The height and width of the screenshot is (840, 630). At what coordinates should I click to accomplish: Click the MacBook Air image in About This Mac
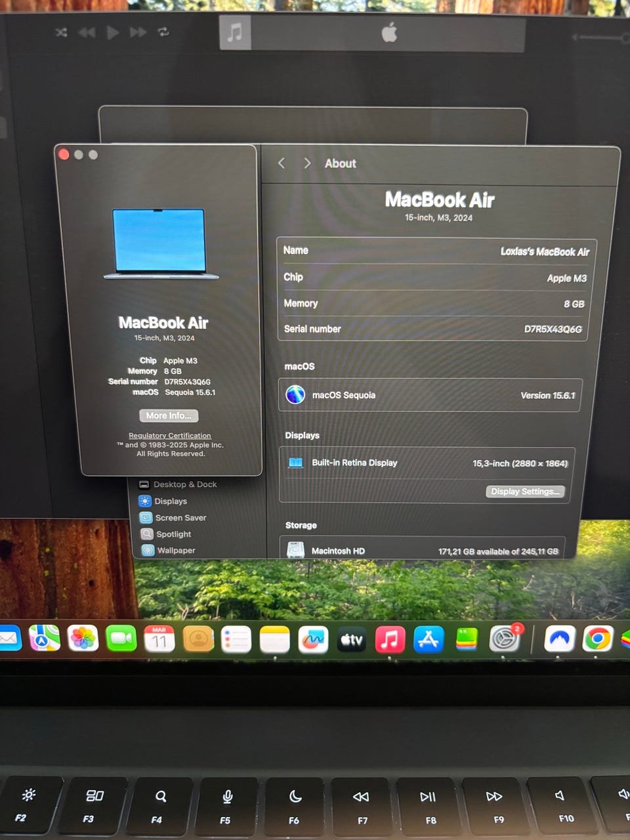pos(161,244)
